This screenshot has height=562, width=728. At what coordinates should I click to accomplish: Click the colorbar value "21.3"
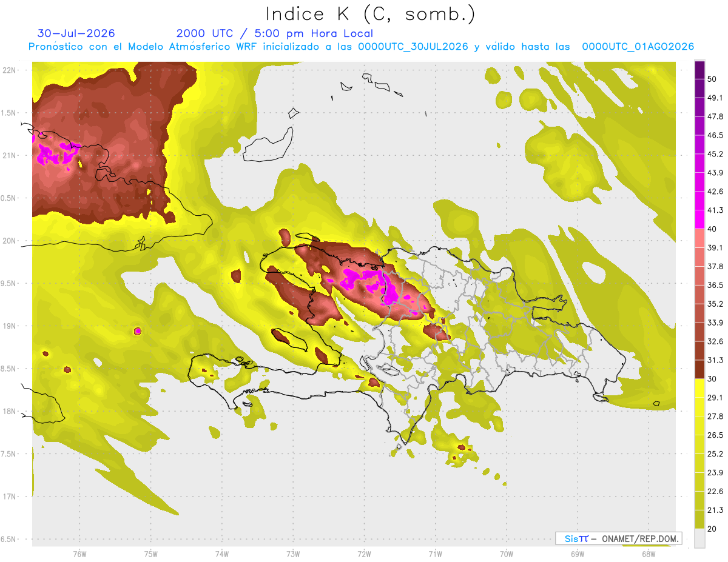point(715,510)
